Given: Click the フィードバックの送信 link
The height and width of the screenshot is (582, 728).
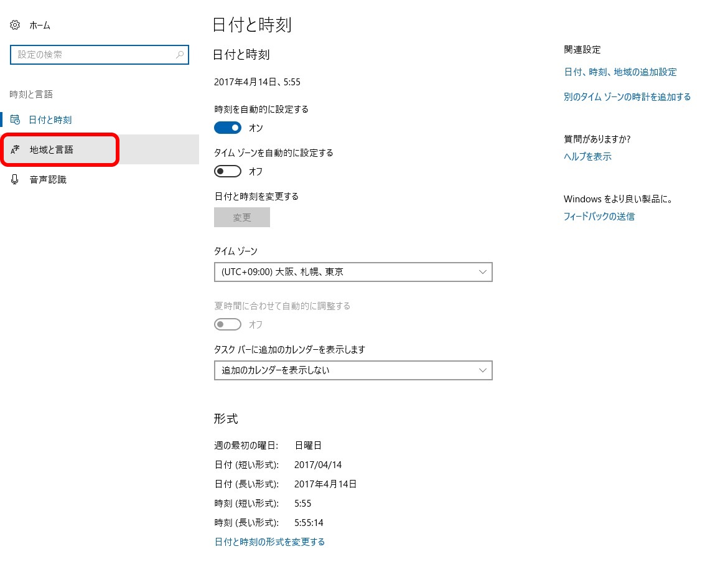Looking at the screenshot, I should point(599,217).
